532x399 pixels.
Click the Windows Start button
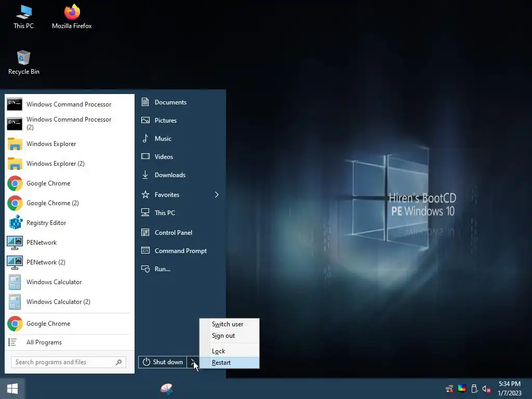[12, 389]
